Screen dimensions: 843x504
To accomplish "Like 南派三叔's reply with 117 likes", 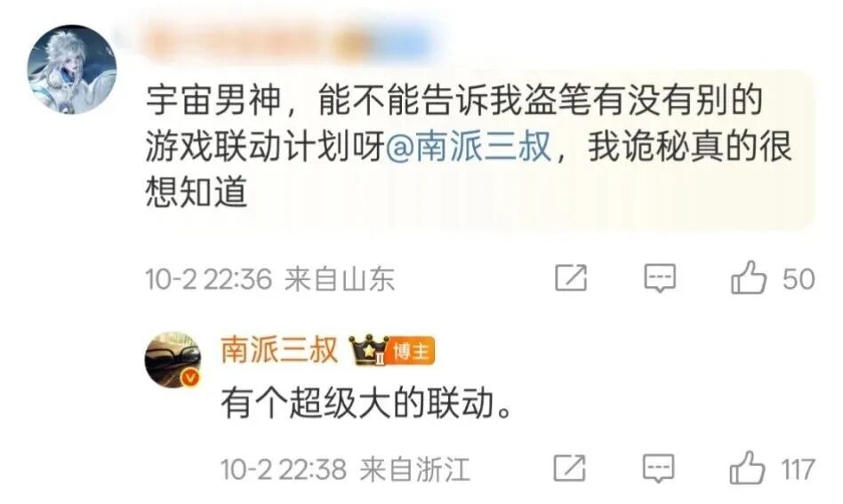I will (x=747, y=468).
